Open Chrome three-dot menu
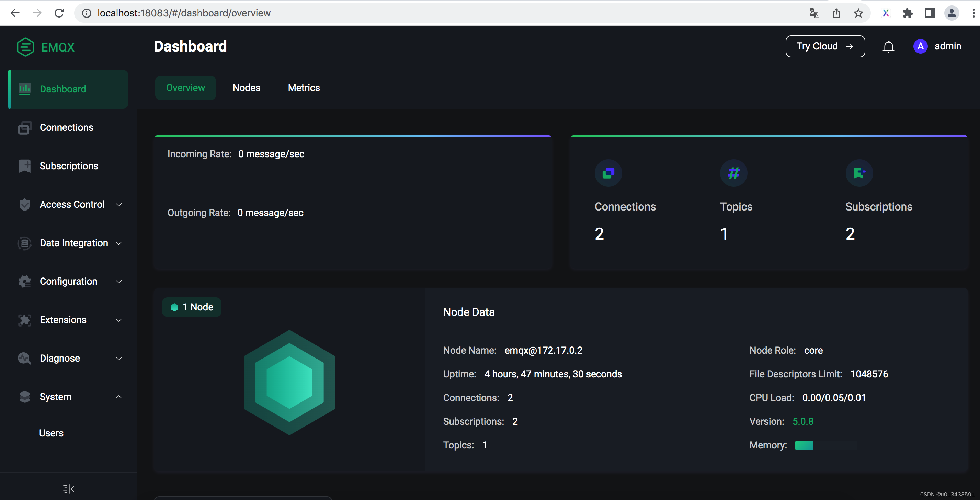This screenshot has width=980, height=500. (x=973, y=13)
